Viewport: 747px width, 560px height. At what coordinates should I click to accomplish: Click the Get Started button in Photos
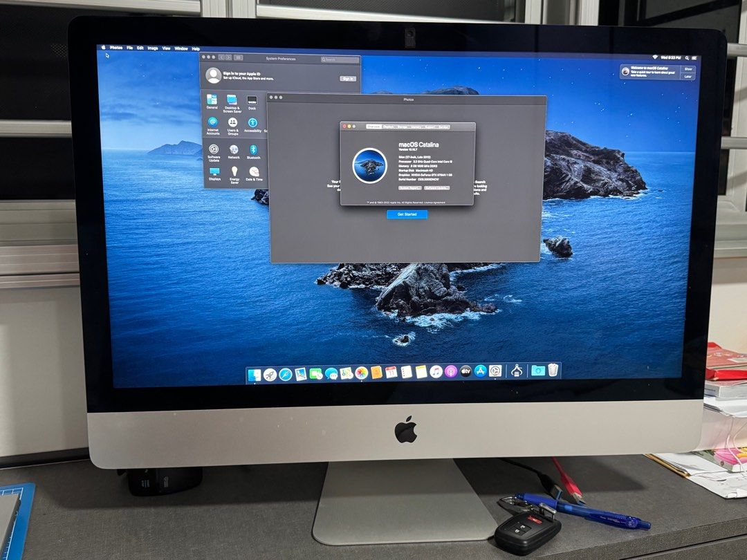[407, 214]
